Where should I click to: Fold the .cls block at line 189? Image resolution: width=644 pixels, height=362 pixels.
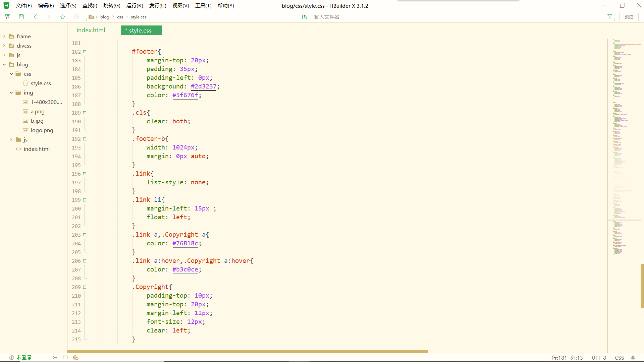tap(85, 113)
